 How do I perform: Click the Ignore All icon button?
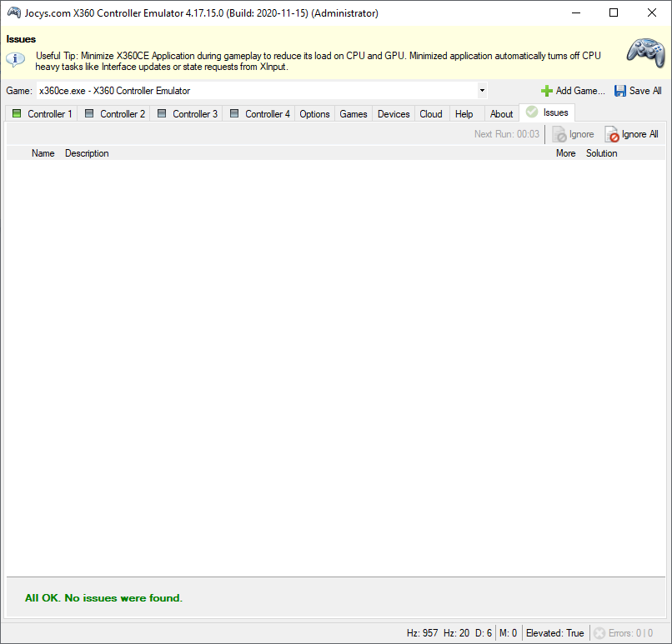(x=612, y=135)
